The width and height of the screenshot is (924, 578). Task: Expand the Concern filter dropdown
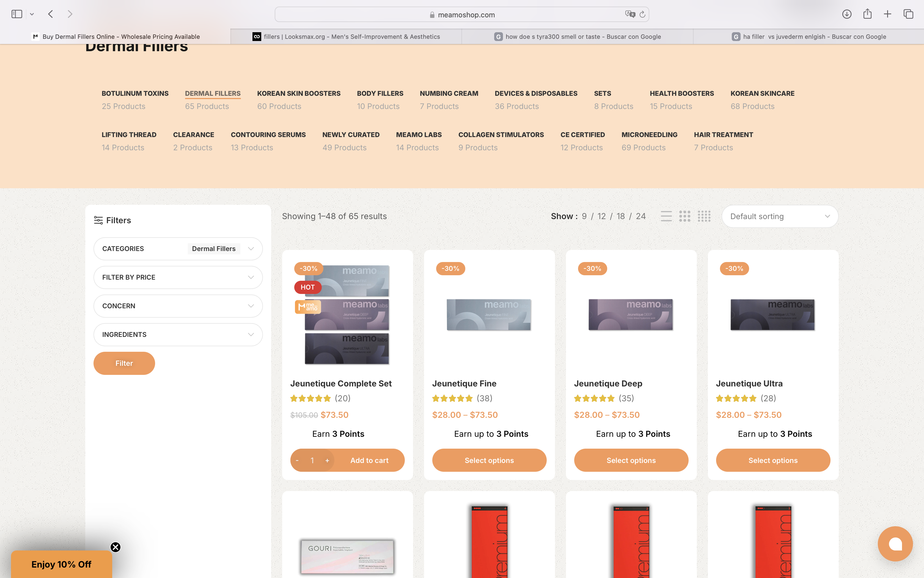coord(178,306)
